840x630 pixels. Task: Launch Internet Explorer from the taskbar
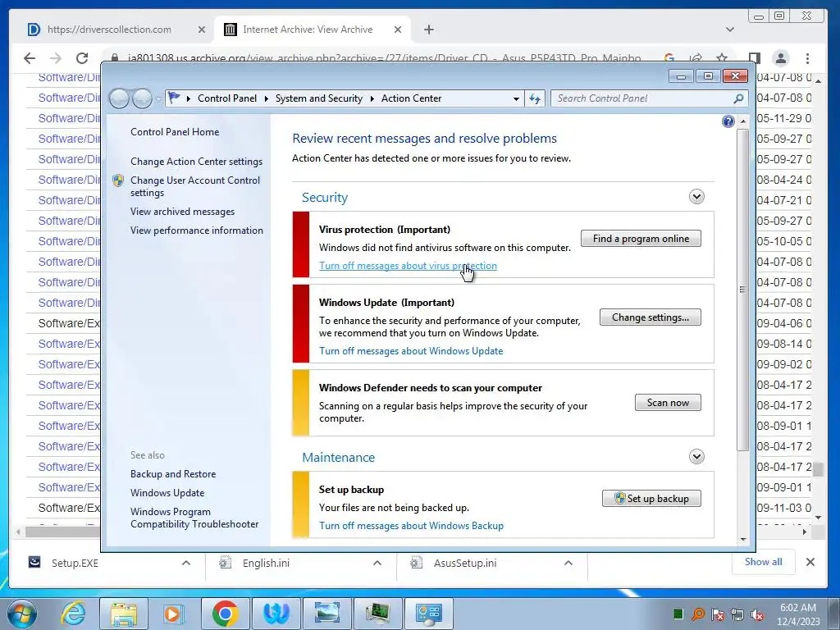coord(73,614)
